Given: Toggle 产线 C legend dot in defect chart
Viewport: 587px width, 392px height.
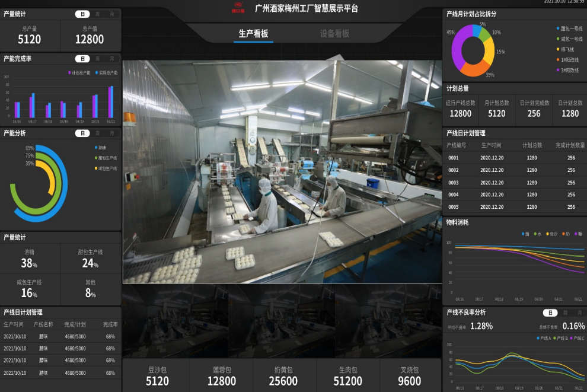Looking at the screenshot, I should [x=571, y=338].
